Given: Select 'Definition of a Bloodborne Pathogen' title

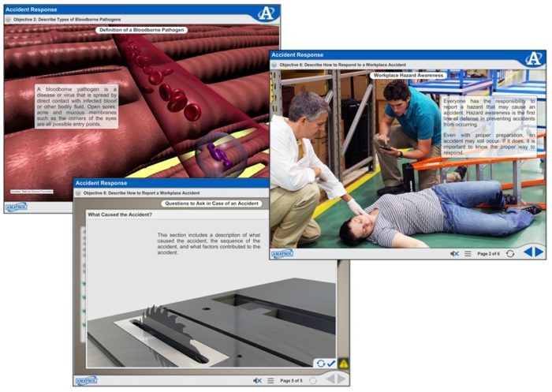Looking at the screenshot, I should pos(141,30).
